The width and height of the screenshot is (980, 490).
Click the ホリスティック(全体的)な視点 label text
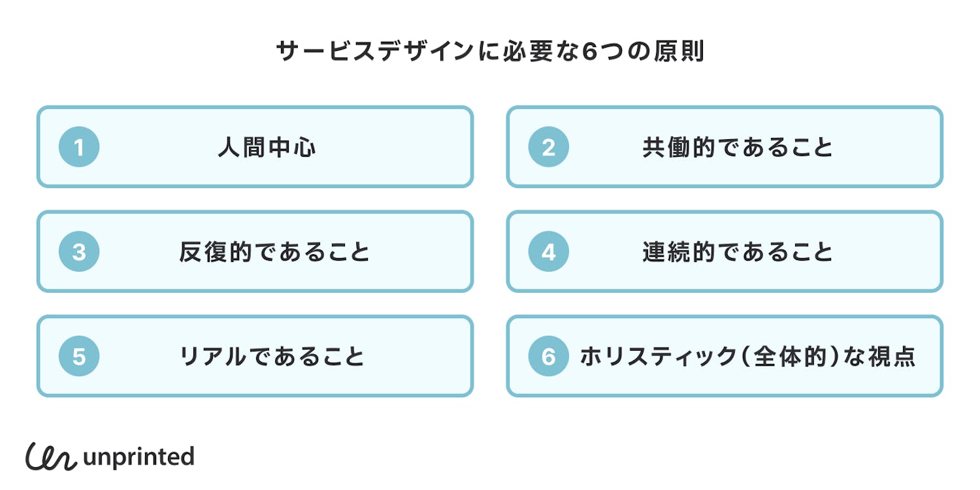pyautogui.click(x=747, y=357)
